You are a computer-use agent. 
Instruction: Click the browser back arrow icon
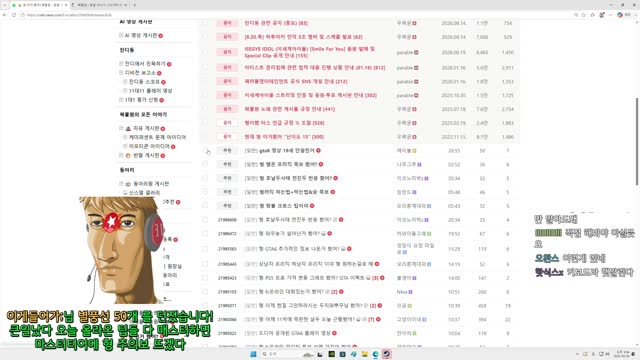pos(5,15)
